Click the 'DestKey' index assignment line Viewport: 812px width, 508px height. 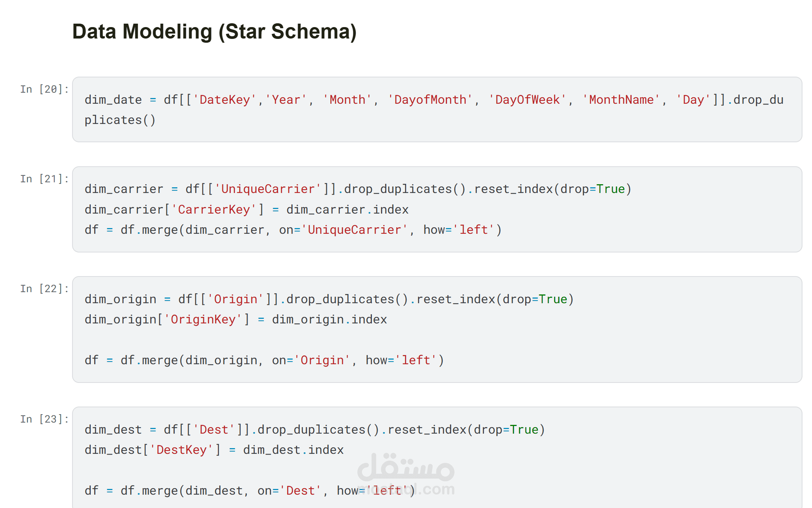coord(214,450)
